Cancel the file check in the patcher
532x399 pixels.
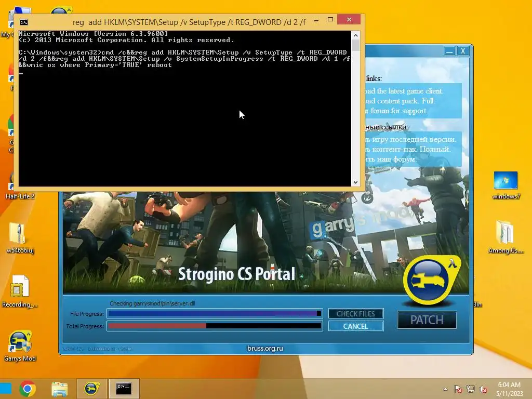(355, 326)
